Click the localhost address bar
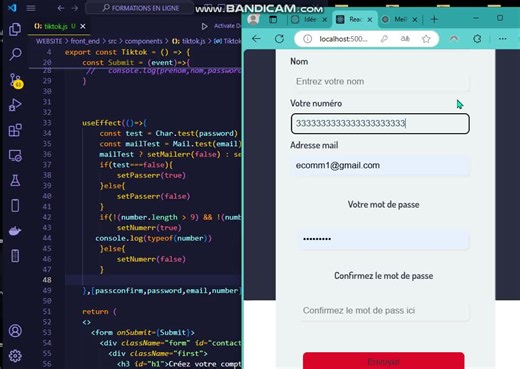Image resolution: width=520 pixels, height=369 pixels. click(x=343, y=39)
